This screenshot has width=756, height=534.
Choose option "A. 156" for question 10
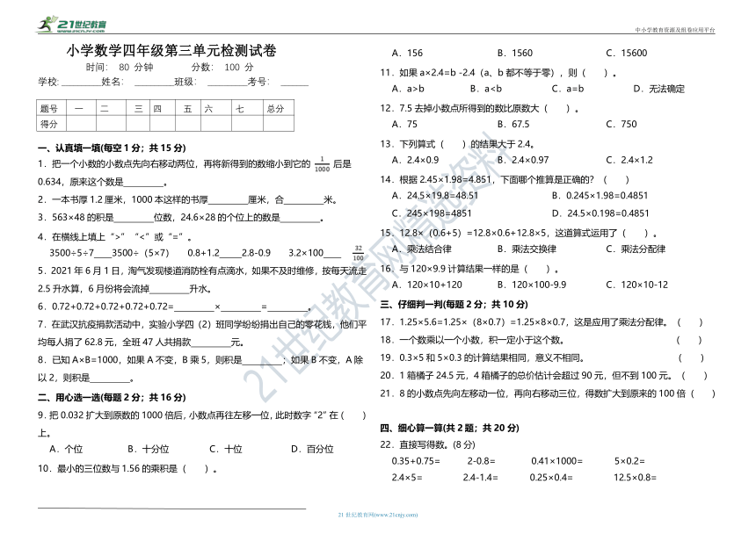tap(407, 53)
